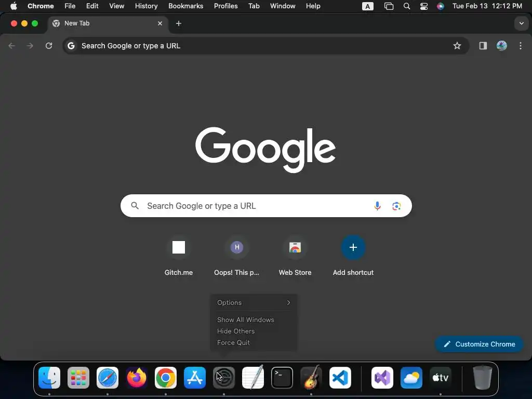Open the Chrome profile avatar
This screenshot has height=399, width=532.
tap(502, 46)
